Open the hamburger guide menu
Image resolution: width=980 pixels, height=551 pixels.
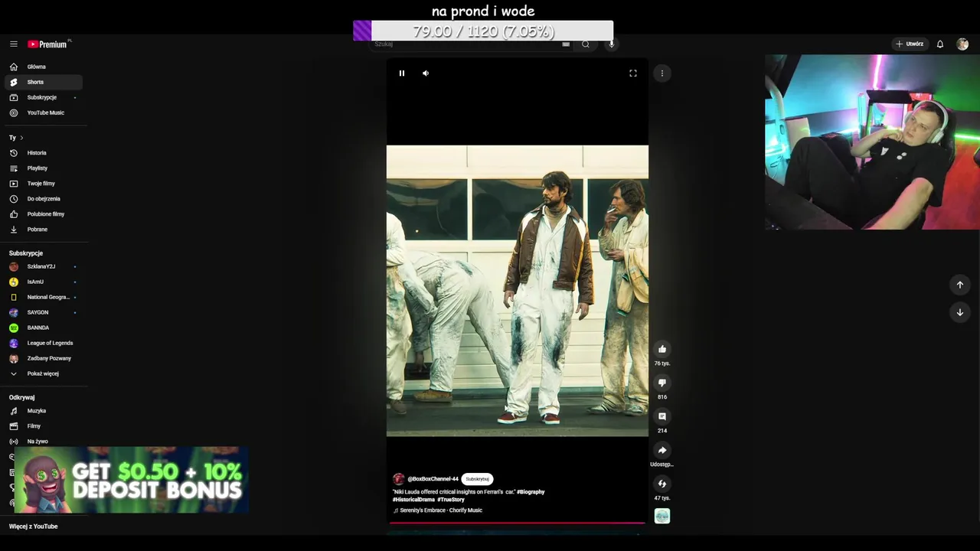click(x=13, y=44)
